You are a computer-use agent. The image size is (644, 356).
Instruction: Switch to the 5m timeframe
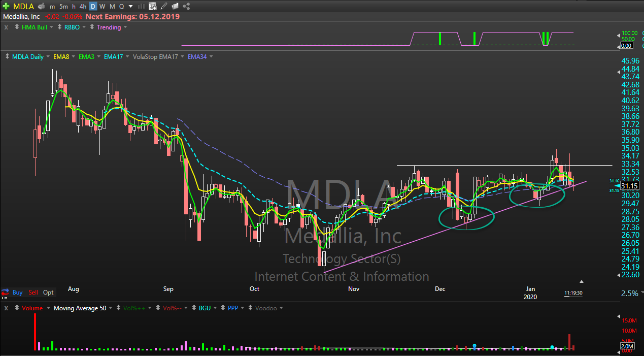pos(63,7)
